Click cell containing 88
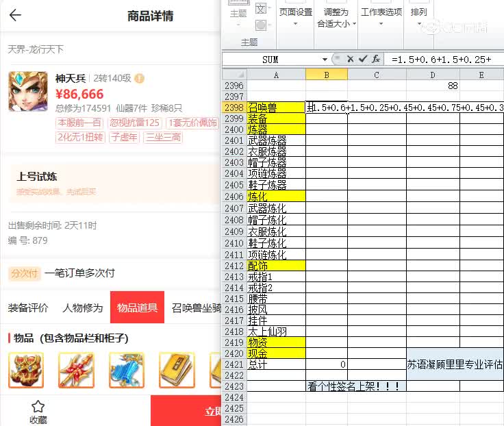 click(x=433, y=86)
